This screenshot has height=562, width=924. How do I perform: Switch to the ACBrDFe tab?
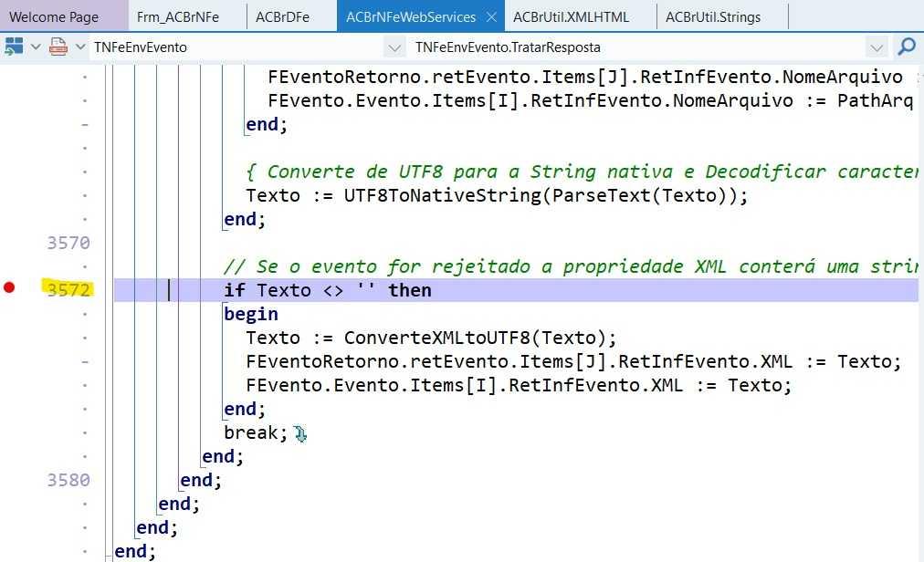(283, 17)
